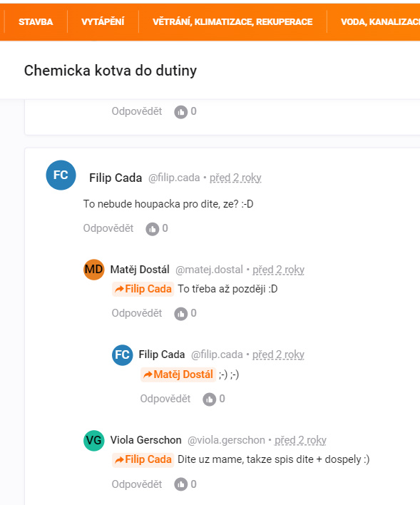Like Viola Gerschon's comment with thumbs-up
Screen dimensions: 420x505
click(180, 484)
